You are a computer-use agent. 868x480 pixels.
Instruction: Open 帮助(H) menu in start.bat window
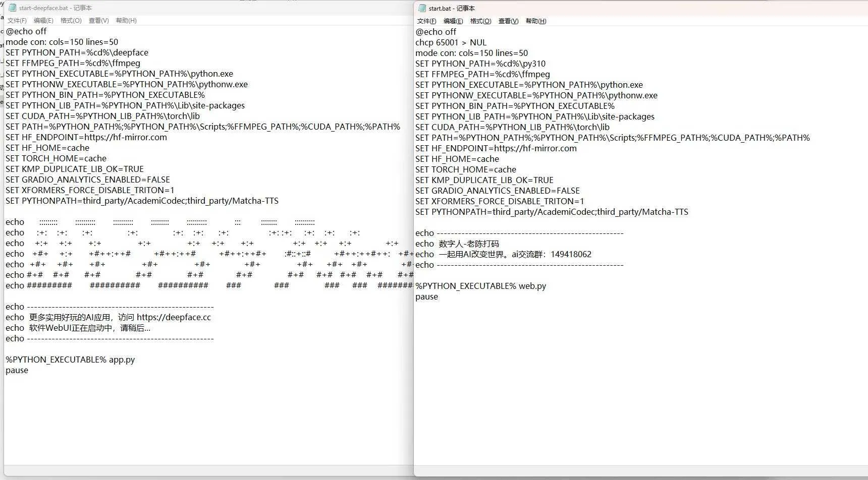[536, 21]
